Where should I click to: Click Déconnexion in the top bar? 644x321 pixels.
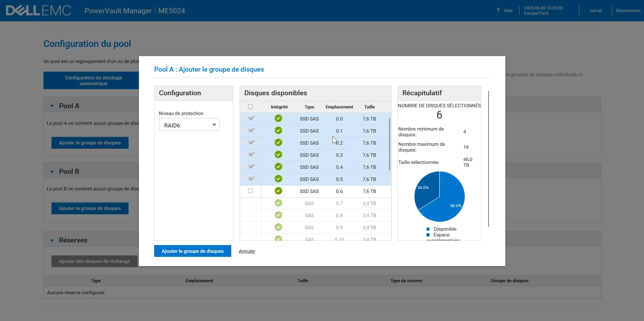[628, 11]
